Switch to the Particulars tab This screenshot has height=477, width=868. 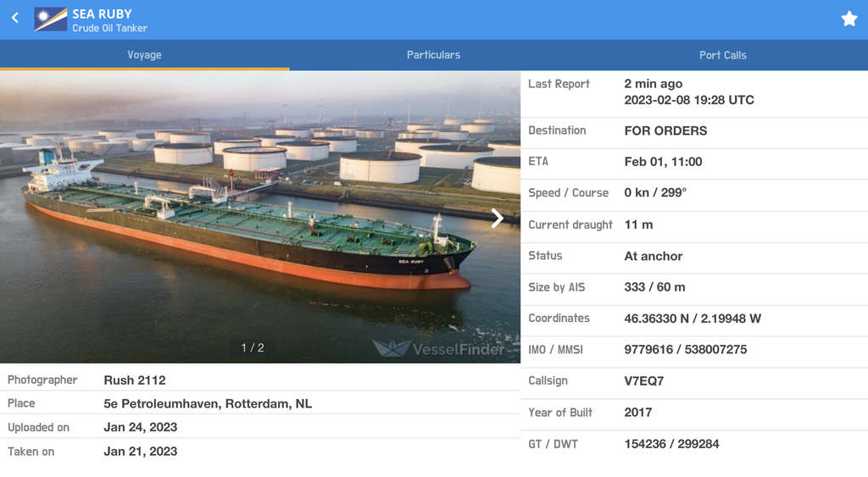coord(433,55)
